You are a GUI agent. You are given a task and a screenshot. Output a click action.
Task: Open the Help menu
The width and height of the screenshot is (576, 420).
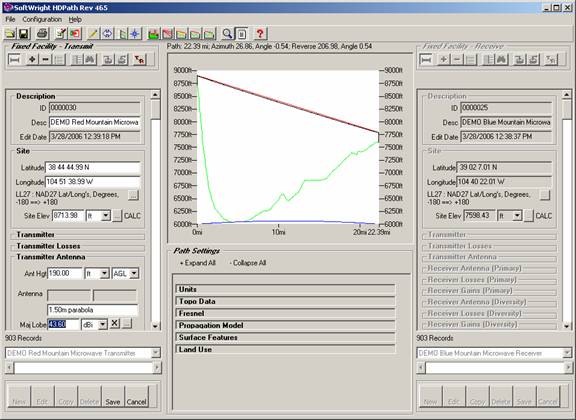[x=75, y=19]
